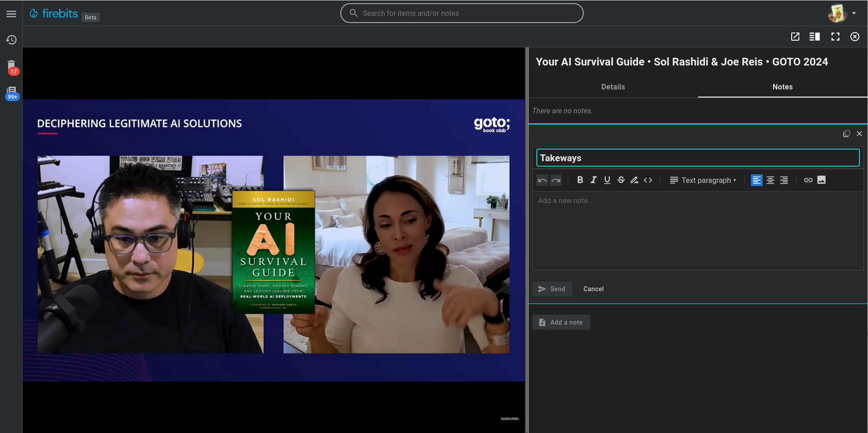The height and width of the screenshot is (433, 868).
Task: Open the hamburger main menu
Action: point(11,14)
